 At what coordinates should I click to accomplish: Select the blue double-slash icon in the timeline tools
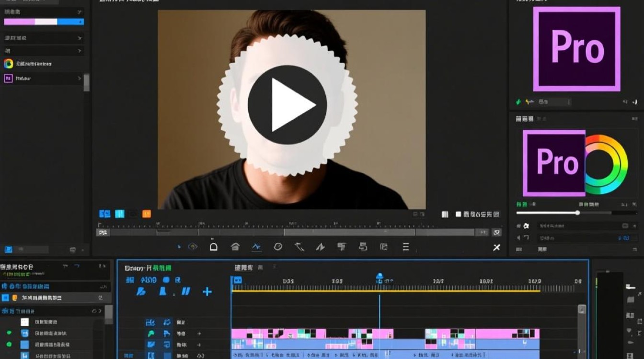(x=185, y=291)
